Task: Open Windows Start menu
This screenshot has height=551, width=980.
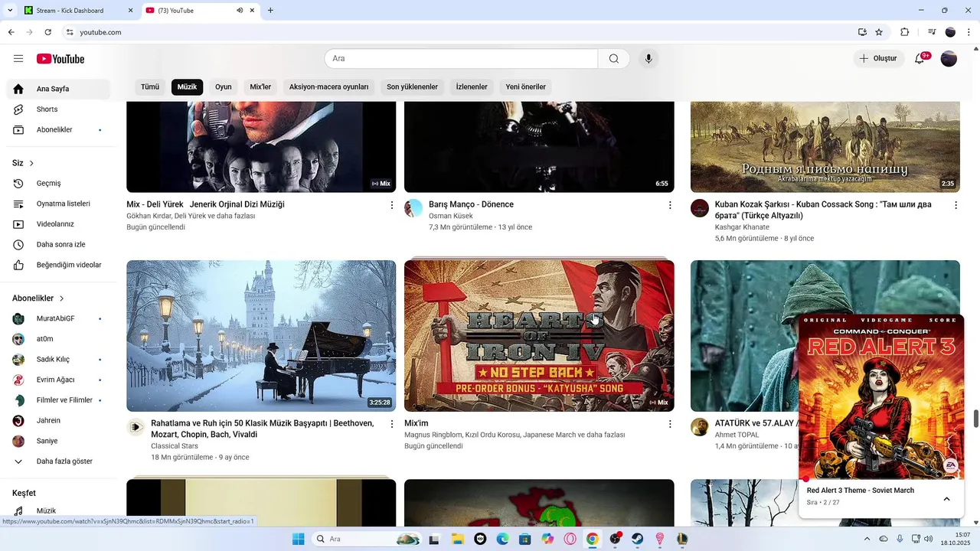Action: [298, 539]
